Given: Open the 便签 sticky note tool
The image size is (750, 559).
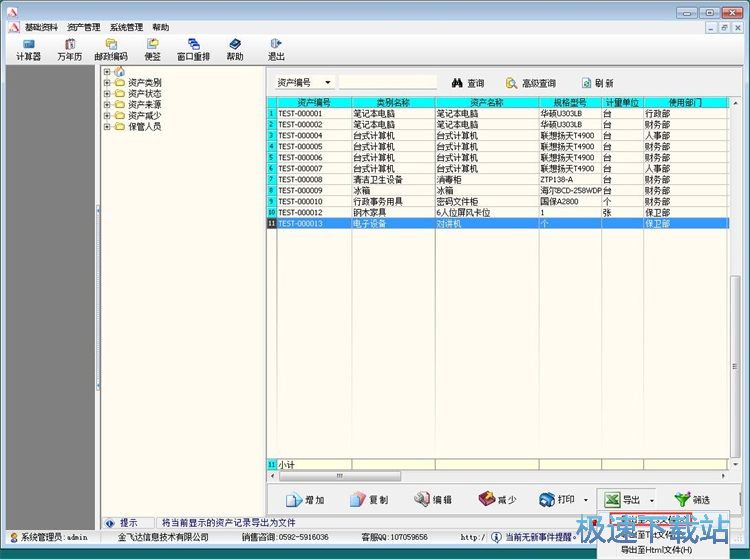Looking at the screenshot, I should pyautogui.click(x=153, y=50).
